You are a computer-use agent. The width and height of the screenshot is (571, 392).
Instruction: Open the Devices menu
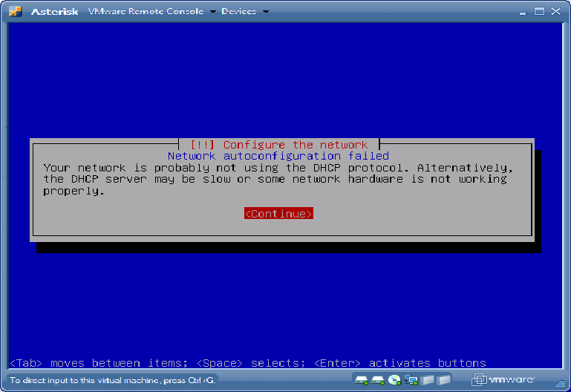tap(239, 11)
